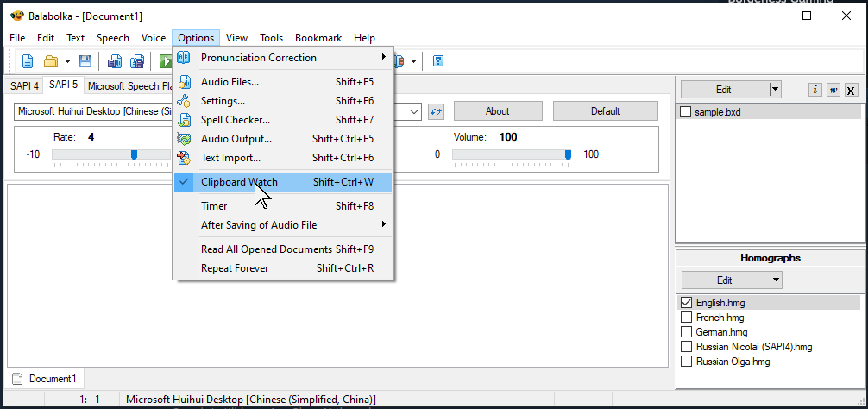Check the French.hmg homograph file
Viewport: 868px width, 409px height.
pyautogui.click(x=686, y=318)
